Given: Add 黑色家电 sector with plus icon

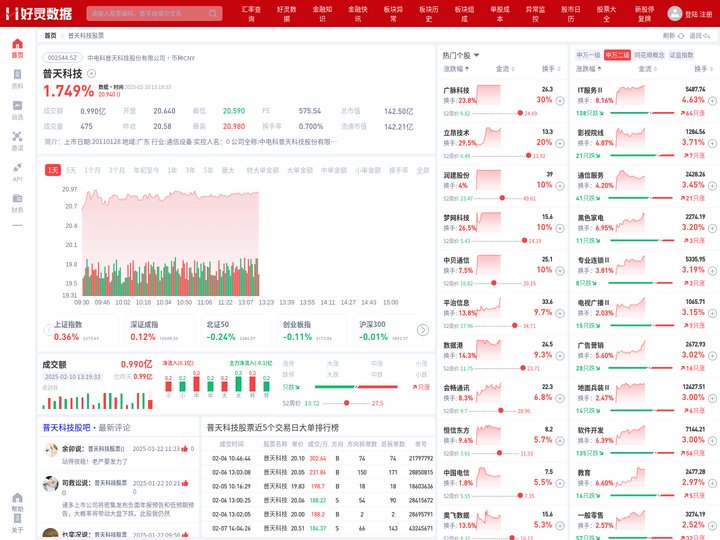Looking at the screenshot, I should pos(712,228).
